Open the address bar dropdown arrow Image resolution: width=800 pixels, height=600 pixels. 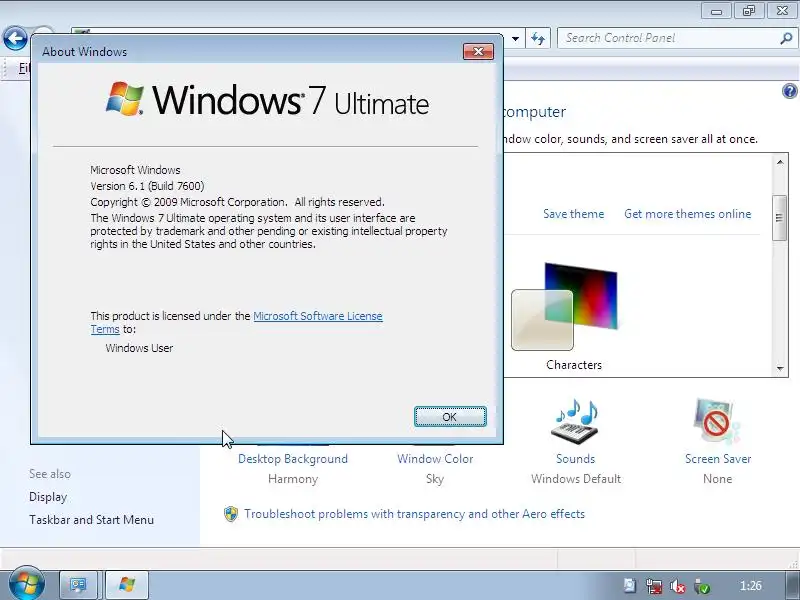[x=515, y=39]
